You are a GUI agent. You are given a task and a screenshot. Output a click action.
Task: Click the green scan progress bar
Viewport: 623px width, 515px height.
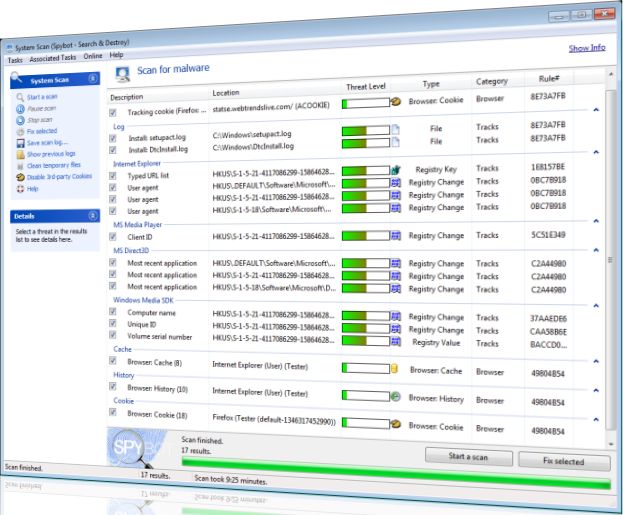(396, 473)
